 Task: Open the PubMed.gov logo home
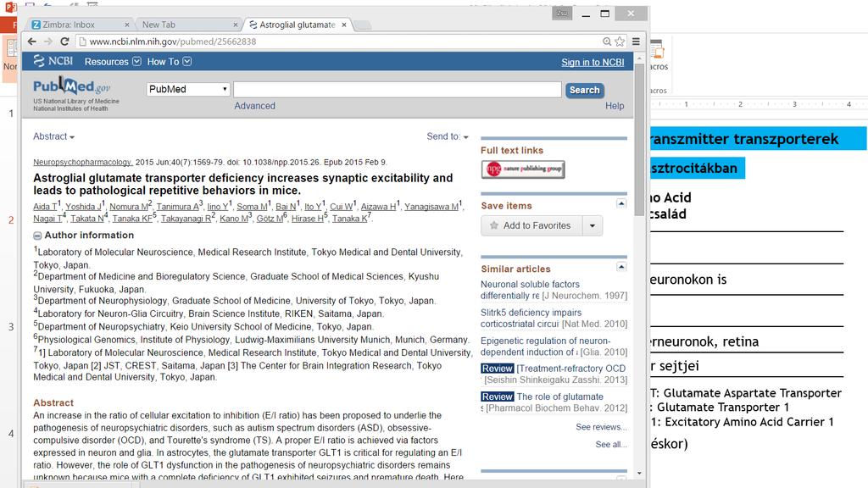tap(72, 87)
